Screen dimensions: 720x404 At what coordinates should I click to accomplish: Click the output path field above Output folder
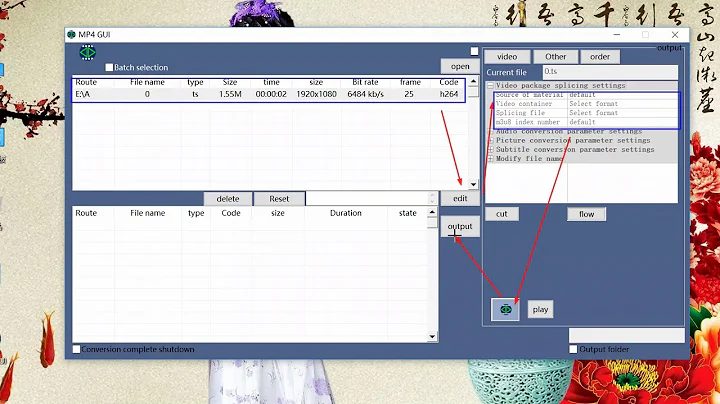(627, 335)
